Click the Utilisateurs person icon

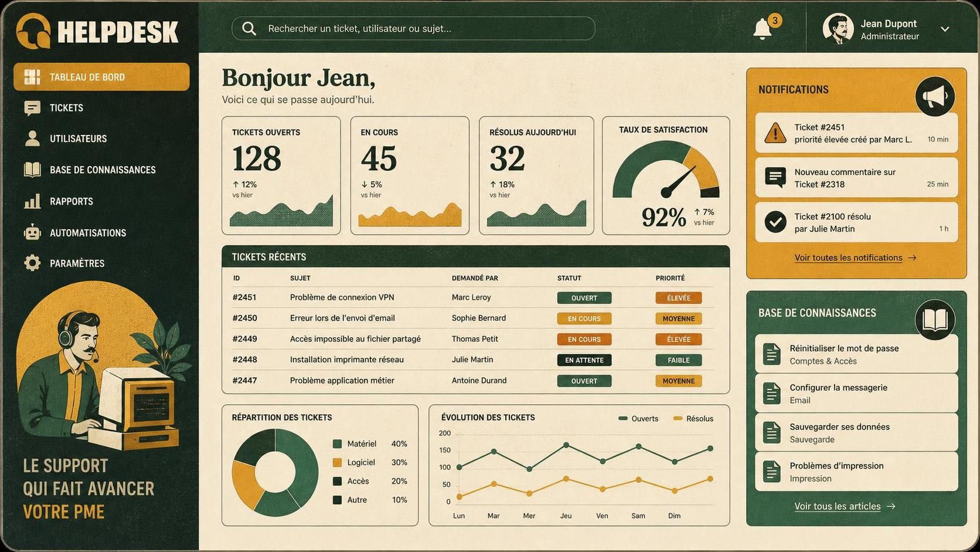[x=32, y=138]
